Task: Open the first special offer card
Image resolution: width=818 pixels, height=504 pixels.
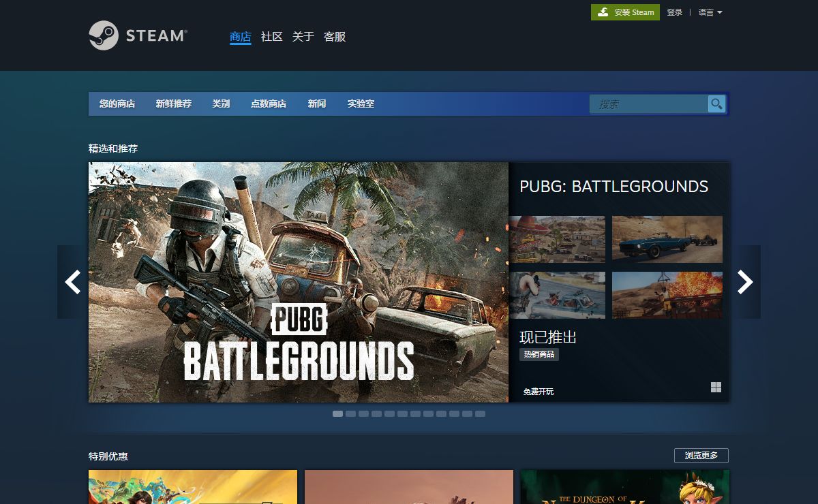Action: (193, 487)
